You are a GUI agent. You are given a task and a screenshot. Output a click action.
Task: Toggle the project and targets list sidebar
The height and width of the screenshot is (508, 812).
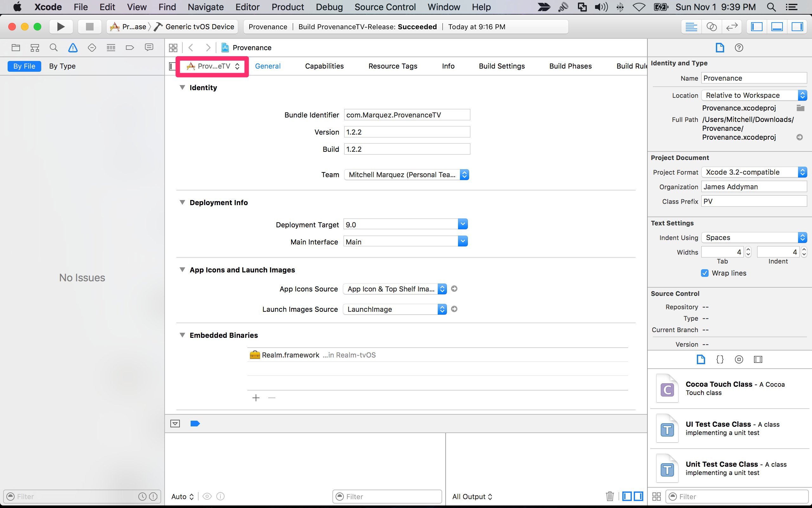pos(172,66)
